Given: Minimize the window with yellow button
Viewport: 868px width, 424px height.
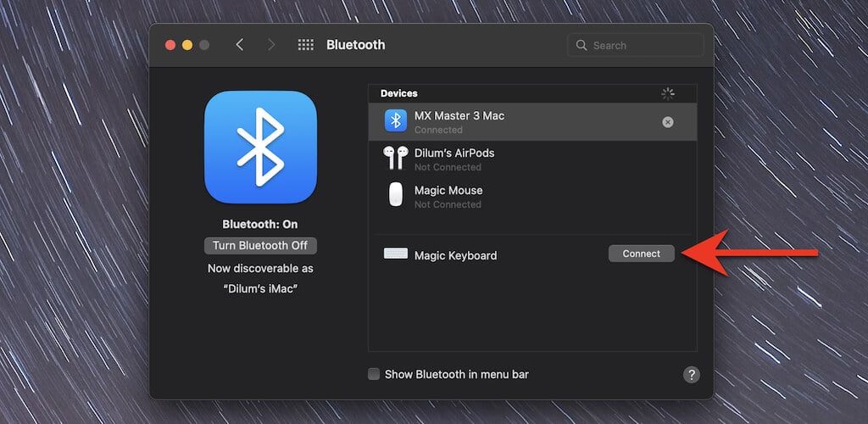Looking at the screenshot, I should 187,45.
